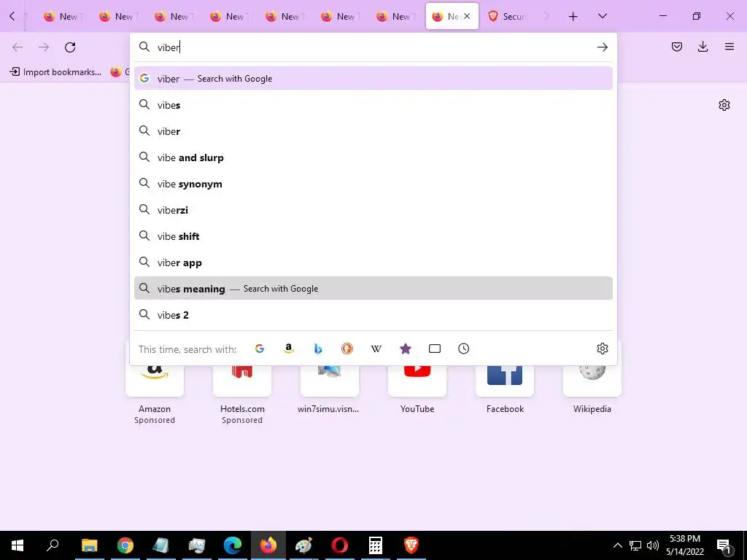Open a new tab with plus button
Screen dimensions: 747x560
[573, 16]
